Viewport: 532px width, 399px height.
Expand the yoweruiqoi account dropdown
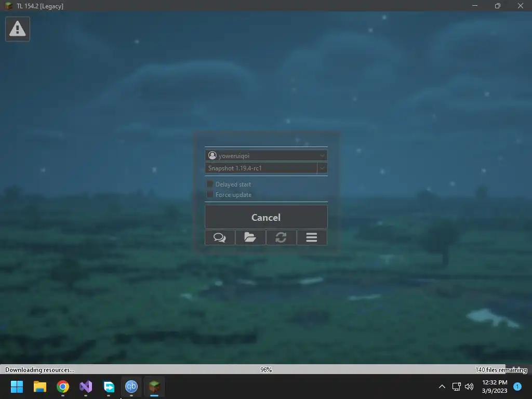pyautogui.click(x=322, y=156)
